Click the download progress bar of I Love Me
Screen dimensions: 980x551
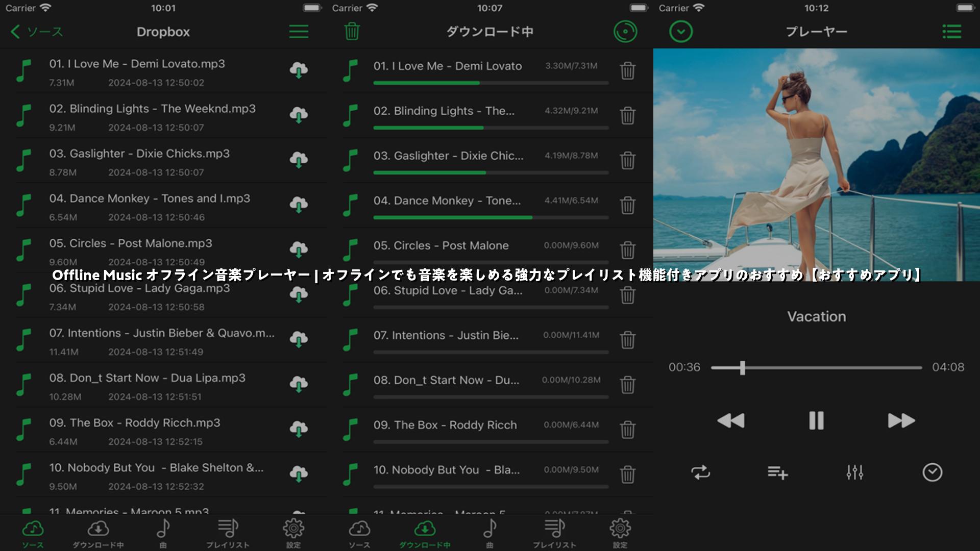point(491,83)
